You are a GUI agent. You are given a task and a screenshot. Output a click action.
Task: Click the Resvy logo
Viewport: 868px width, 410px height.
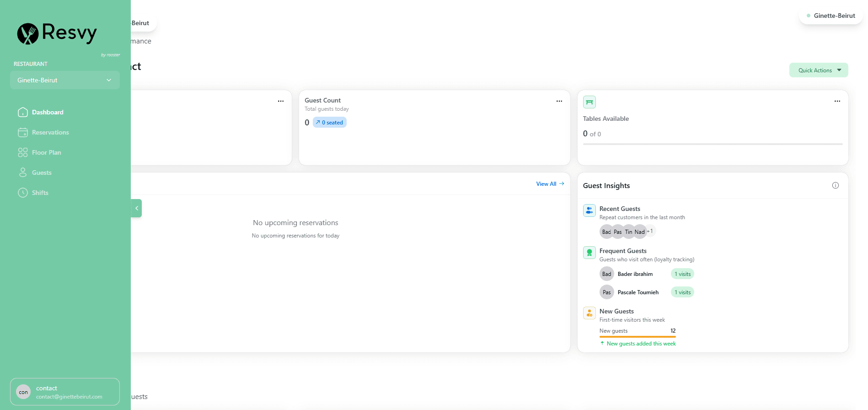point(57,33)
